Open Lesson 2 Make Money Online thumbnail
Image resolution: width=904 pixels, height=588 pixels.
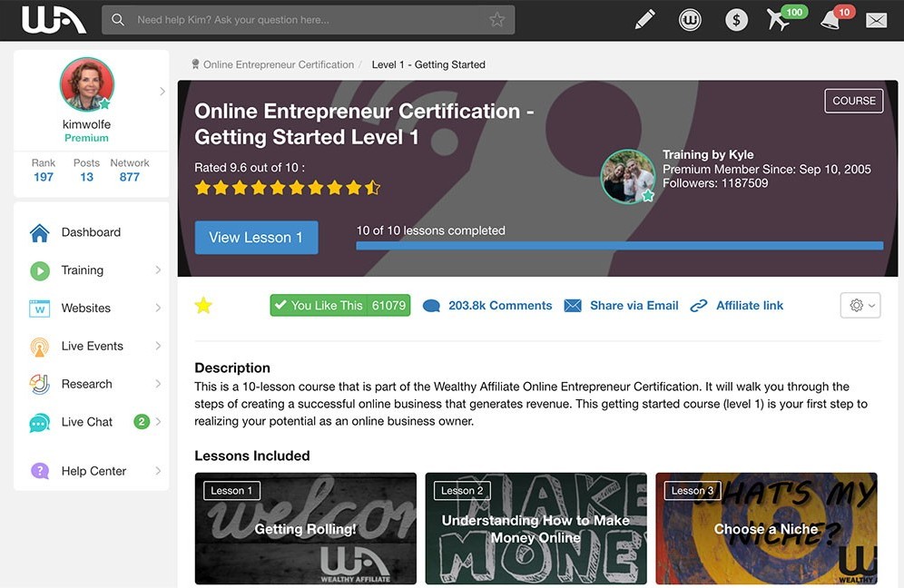click(x=536, y=529)
